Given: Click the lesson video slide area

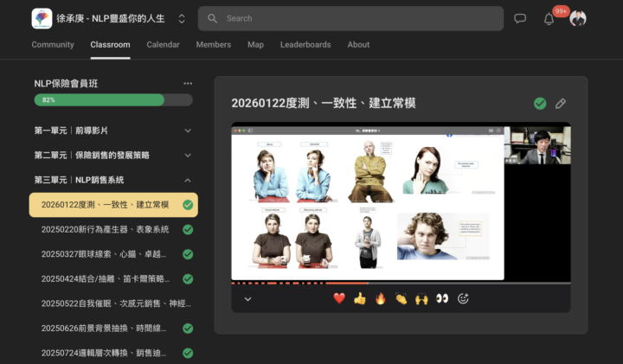Looking at the screenshot, I should (x=368, y=204).
